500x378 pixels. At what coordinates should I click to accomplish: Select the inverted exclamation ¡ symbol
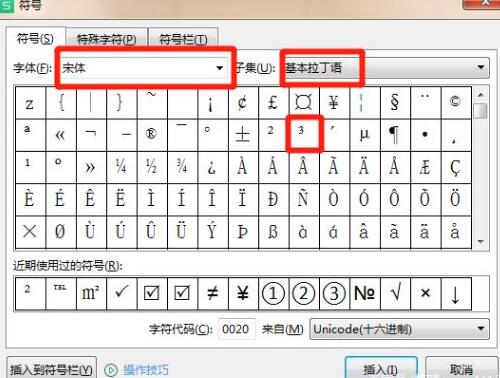click(x=213, y=102)
